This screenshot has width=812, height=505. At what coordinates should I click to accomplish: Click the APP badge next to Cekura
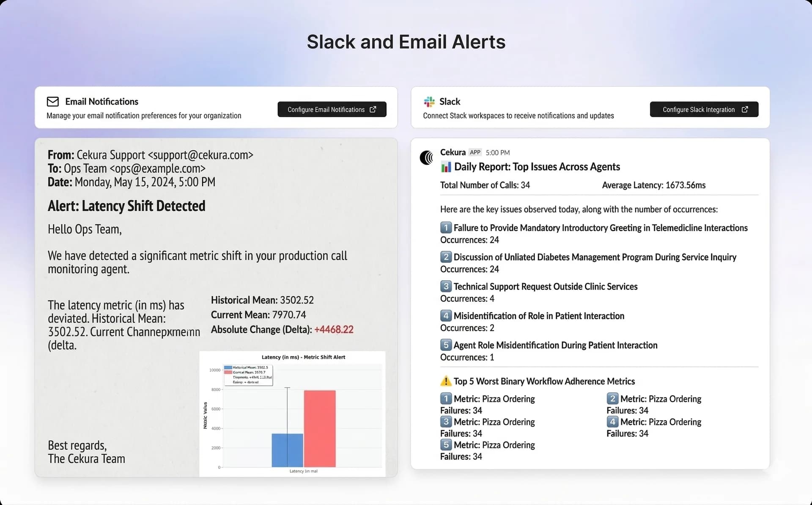click(x=475, y=152)
